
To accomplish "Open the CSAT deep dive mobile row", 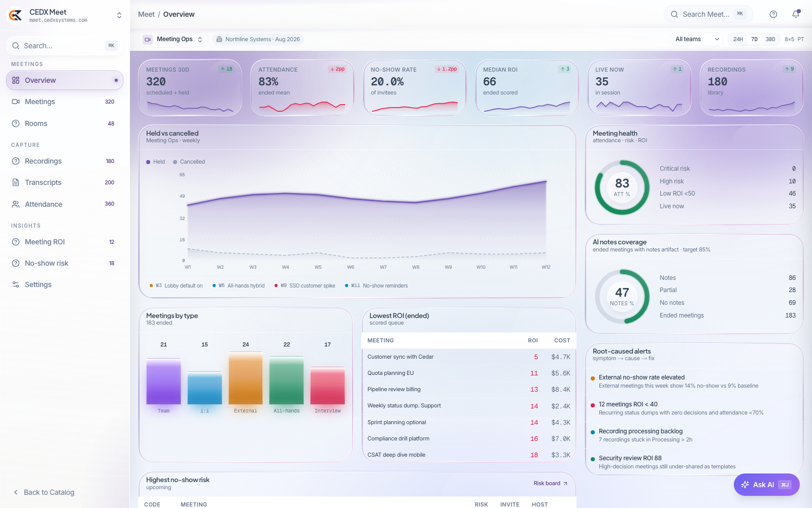I will pyautogui.click(x=469, y=455).
